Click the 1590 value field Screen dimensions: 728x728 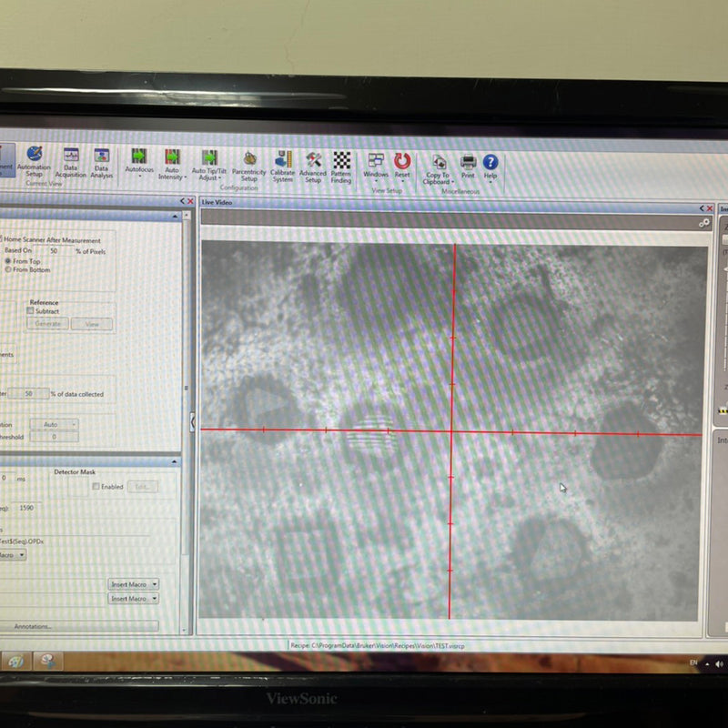tap(26, 508)
